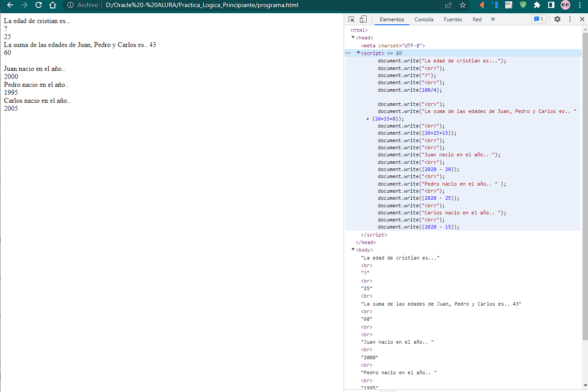Toggle the device toolbar emulation

363,19
